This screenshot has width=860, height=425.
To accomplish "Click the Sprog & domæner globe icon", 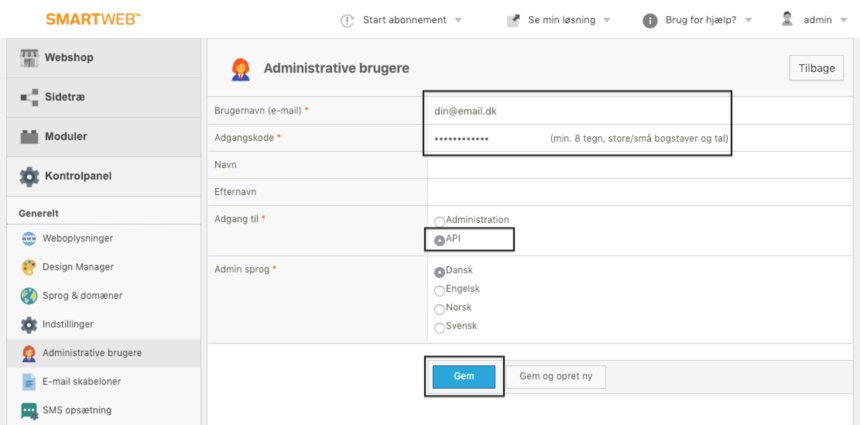I will (x=29, y=296).
